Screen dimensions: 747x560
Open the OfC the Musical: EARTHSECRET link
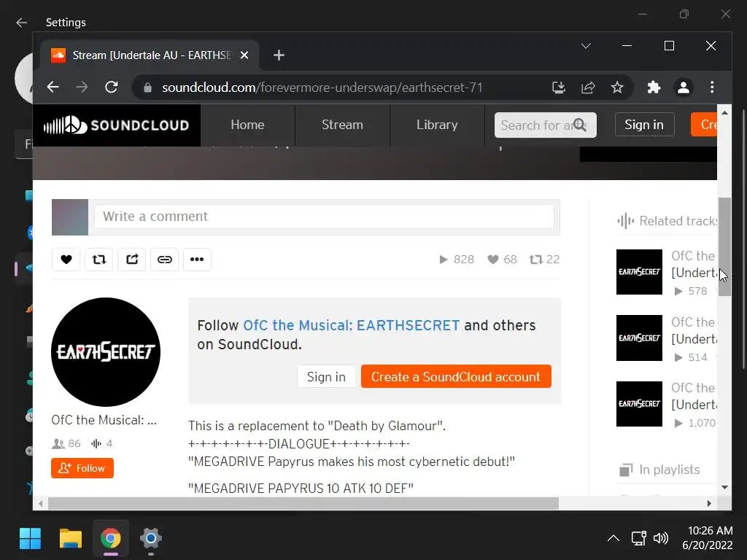point(352,325)
